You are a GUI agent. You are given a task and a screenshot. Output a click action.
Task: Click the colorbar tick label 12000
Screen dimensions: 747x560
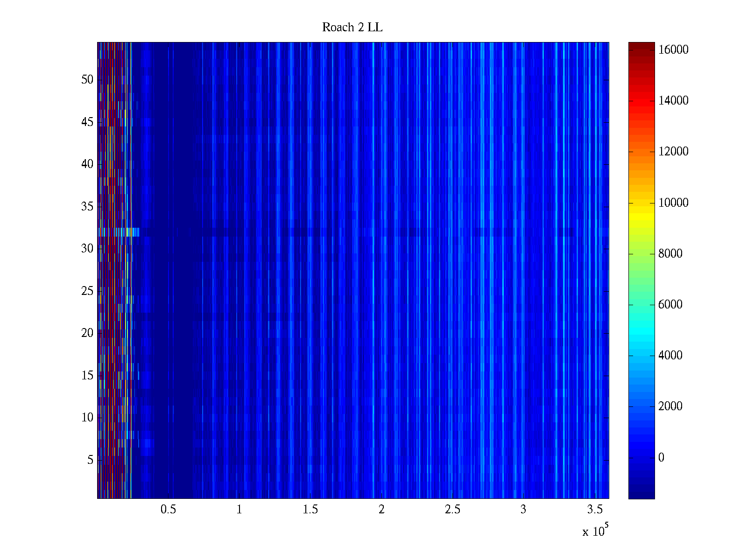673,152
